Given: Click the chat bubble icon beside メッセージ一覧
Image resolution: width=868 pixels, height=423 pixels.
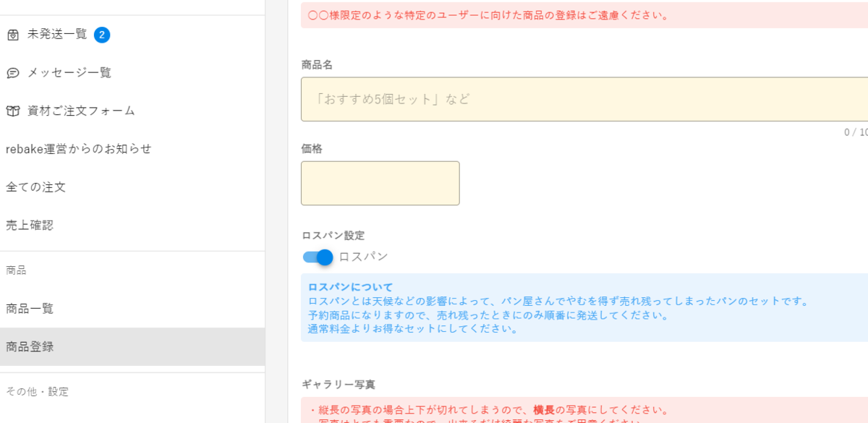Looking at the screenshot, I should [12, 72].
